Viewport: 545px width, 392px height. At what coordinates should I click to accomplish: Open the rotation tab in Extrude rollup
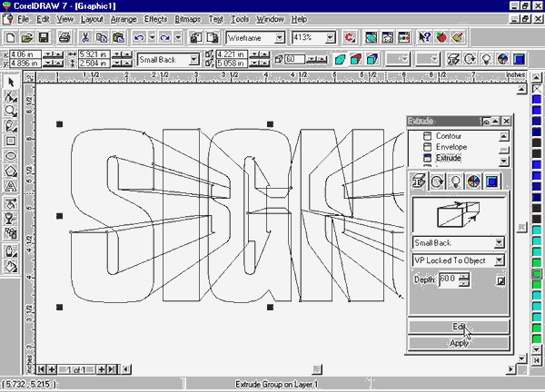tap(437, 181)
